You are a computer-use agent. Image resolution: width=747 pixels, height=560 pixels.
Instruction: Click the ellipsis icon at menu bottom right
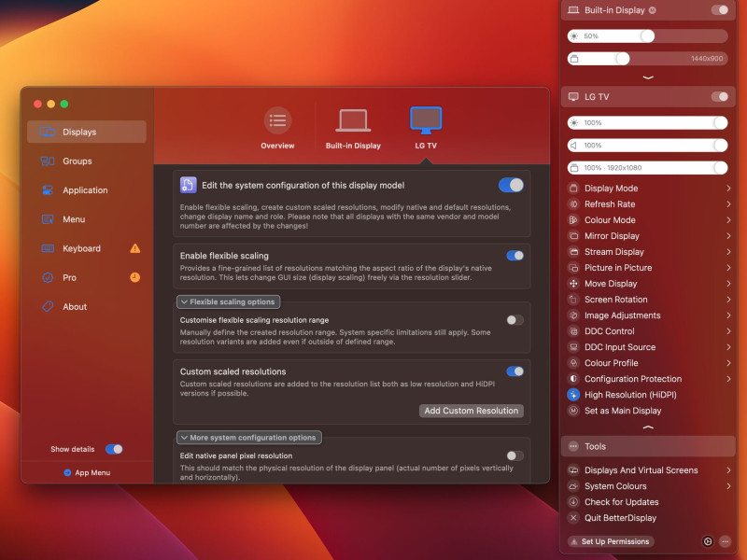pyautogui.click(x=726, y=541)
